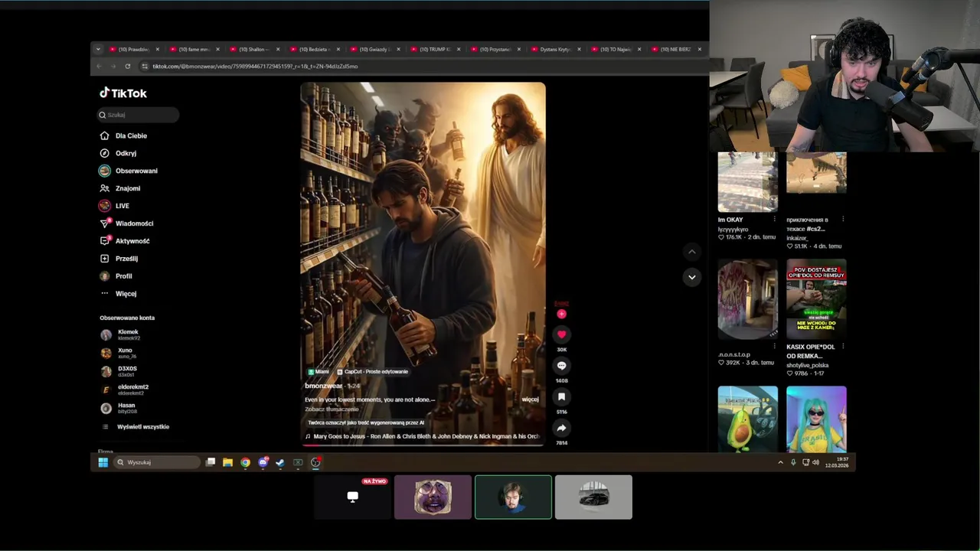
Task: Open Steam from the taskbar
Action: [280, 462]
